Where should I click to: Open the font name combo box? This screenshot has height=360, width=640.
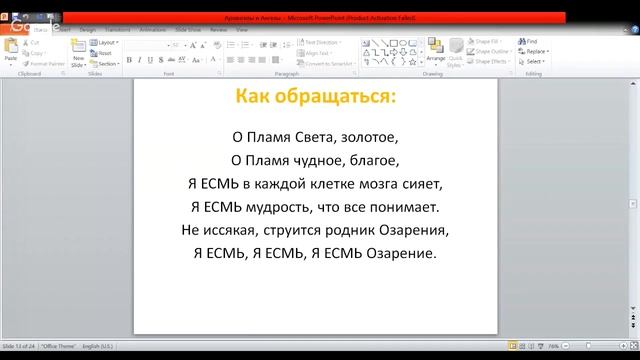(x=148, y=45)
